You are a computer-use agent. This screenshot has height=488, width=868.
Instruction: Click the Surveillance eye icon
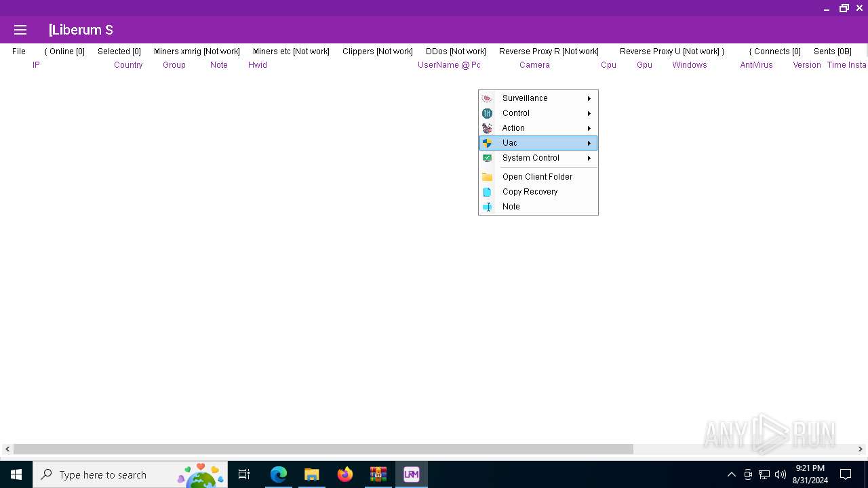[x=487, y=98]
